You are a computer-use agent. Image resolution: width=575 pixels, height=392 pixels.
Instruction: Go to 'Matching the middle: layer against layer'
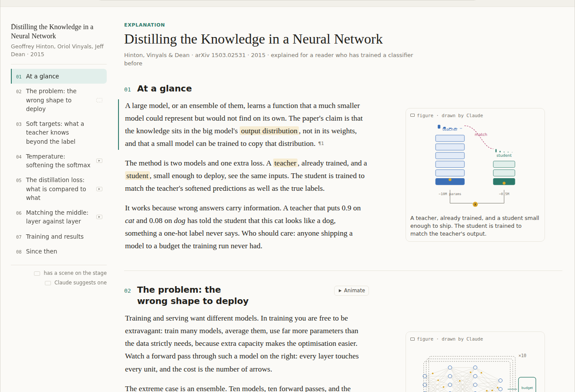pyautogui.click(x=59, y=217)
